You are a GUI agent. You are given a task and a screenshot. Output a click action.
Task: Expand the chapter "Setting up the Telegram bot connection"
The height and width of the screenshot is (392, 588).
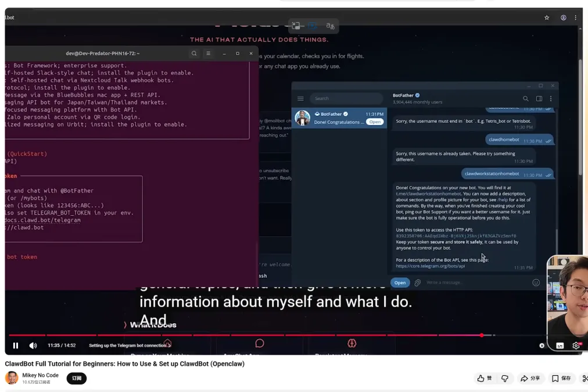coord(130,345)
